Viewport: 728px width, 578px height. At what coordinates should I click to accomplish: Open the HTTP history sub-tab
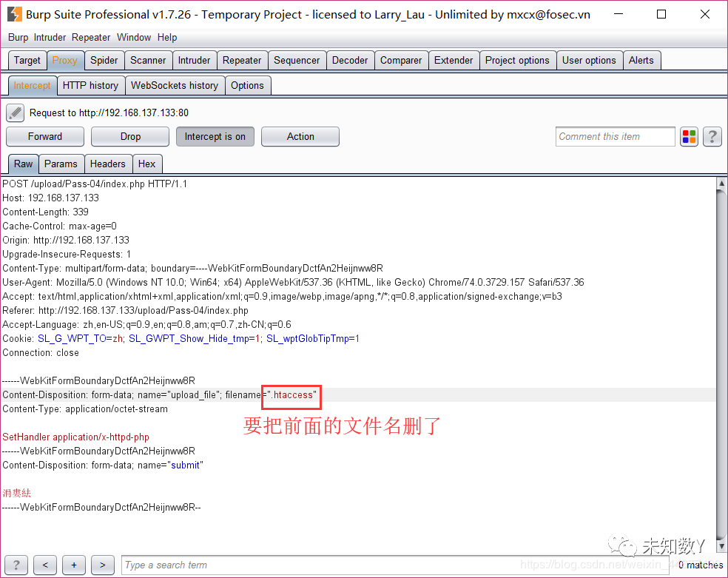(x=90, y=85)
